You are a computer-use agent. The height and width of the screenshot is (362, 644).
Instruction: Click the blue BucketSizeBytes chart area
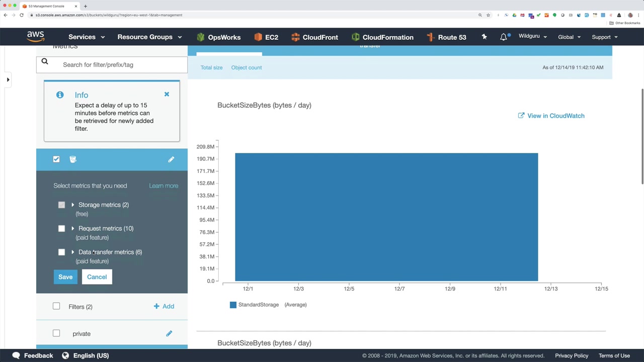(386, 217)
